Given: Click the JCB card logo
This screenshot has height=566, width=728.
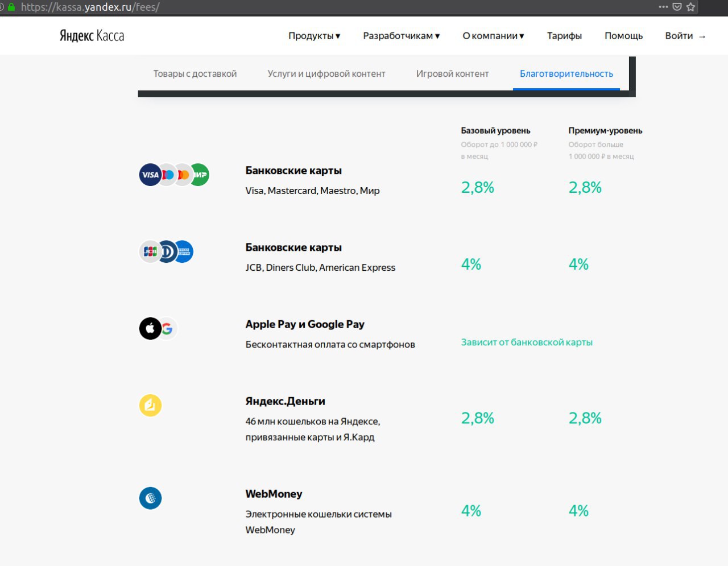Looking at the screenshot, I should (150, 251).
